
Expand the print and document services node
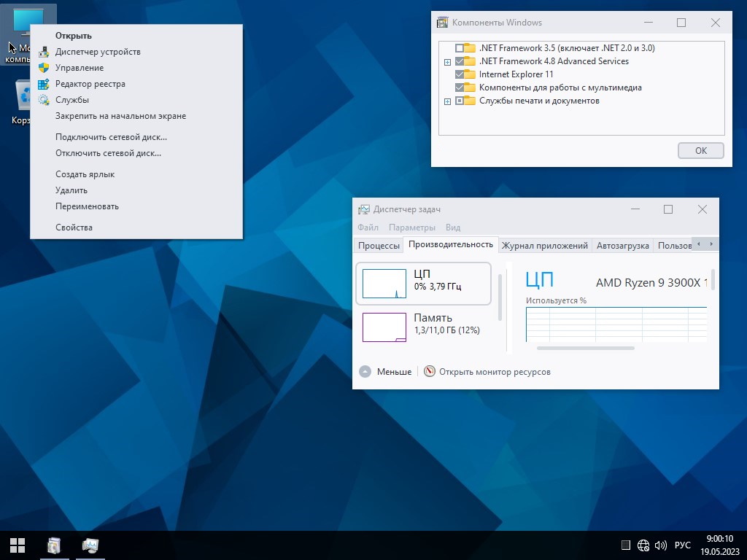[x=447, y=101]
